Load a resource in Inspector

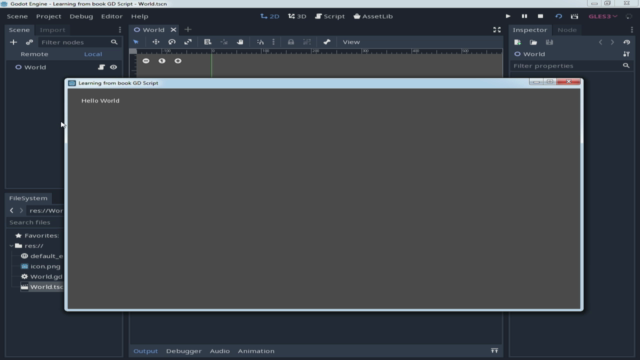(533, 42)
